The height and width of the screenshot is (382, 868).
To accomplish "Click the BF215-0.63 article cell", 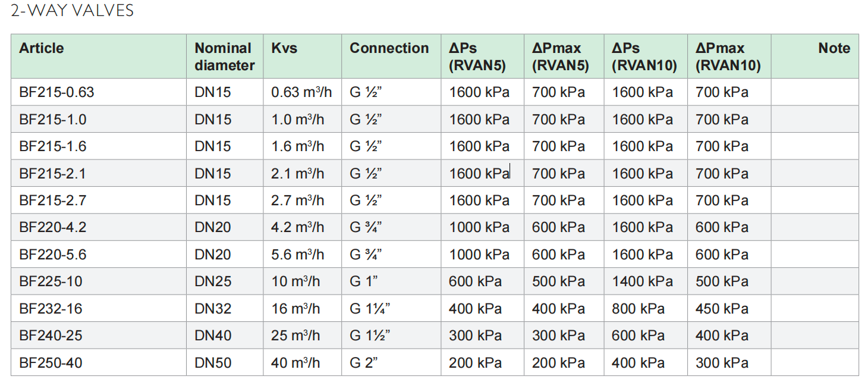I will click(x=57, y=92).
